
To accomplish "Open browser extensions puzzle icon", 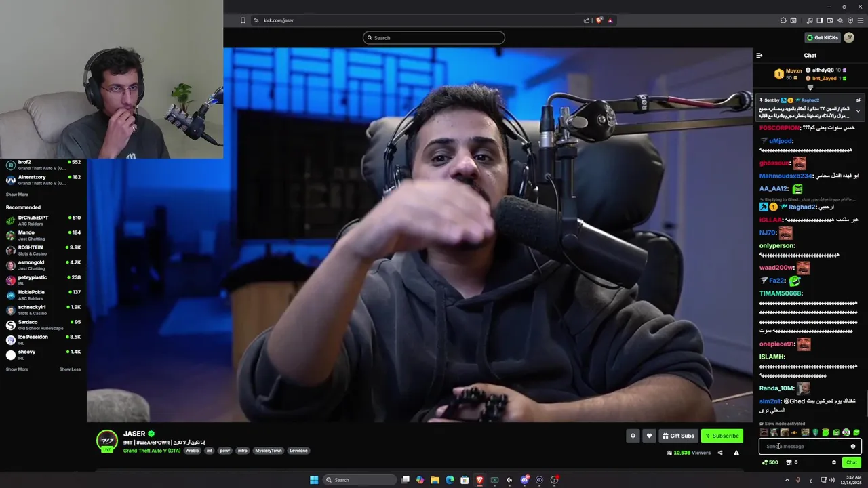I will pyautogui.click(x=783, y=20).
